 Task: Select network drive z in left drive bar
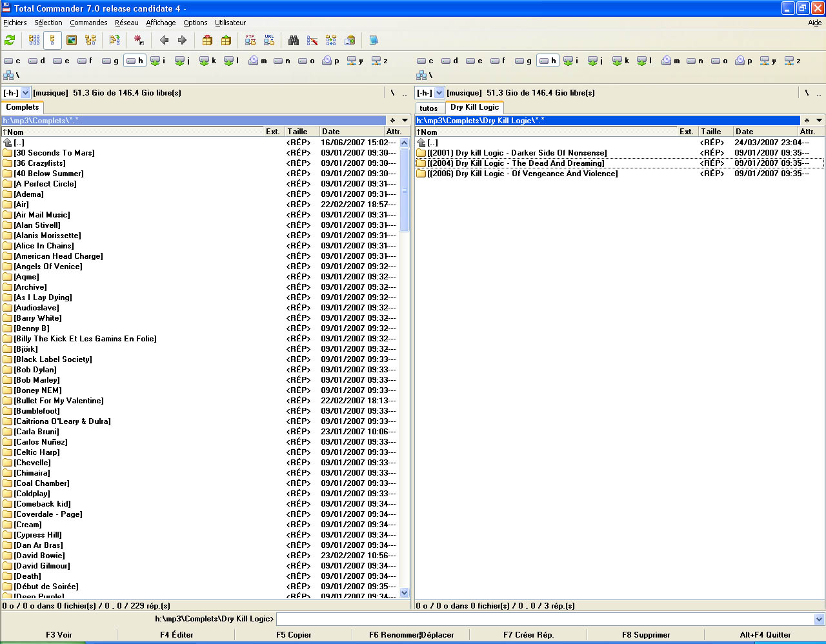coord(379,61)
